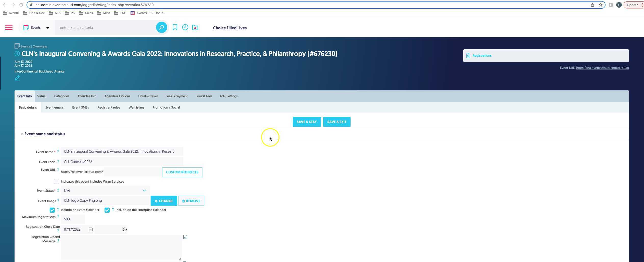Click help icon next to Event name
Image resolution: width=644 pixels, height=262 pixels.
click(58, 151)
